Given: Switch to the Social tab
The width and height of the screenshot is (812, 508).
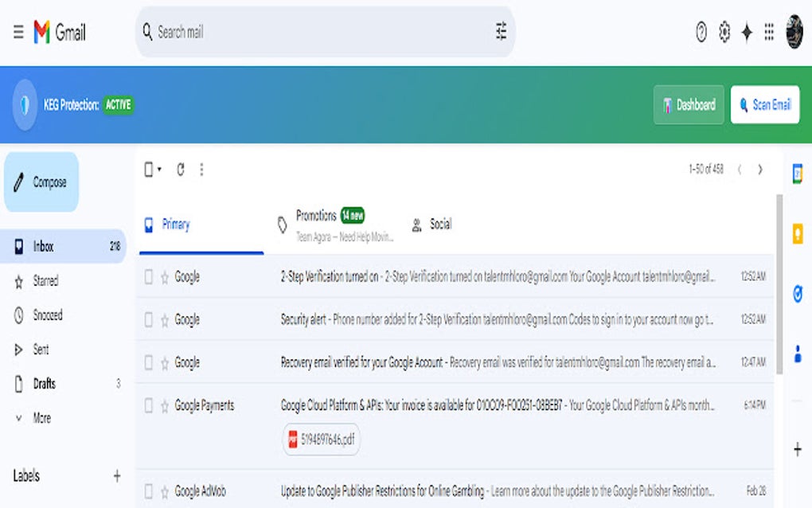Looking at the screenshot, I should pos(439,225).
